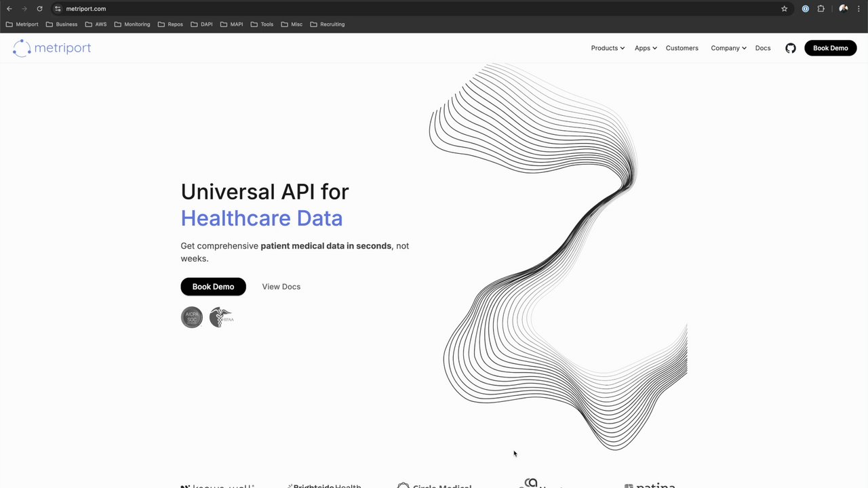Open the Misc bookmarks folder
This screenshot has height=488, width=868.
click(x=292, y=24)
